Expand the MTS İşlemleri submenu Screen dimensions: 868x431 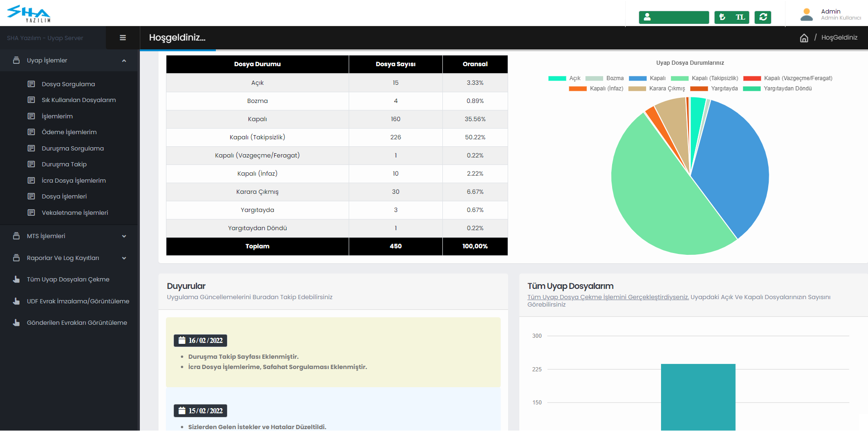(x=70, y=236)
